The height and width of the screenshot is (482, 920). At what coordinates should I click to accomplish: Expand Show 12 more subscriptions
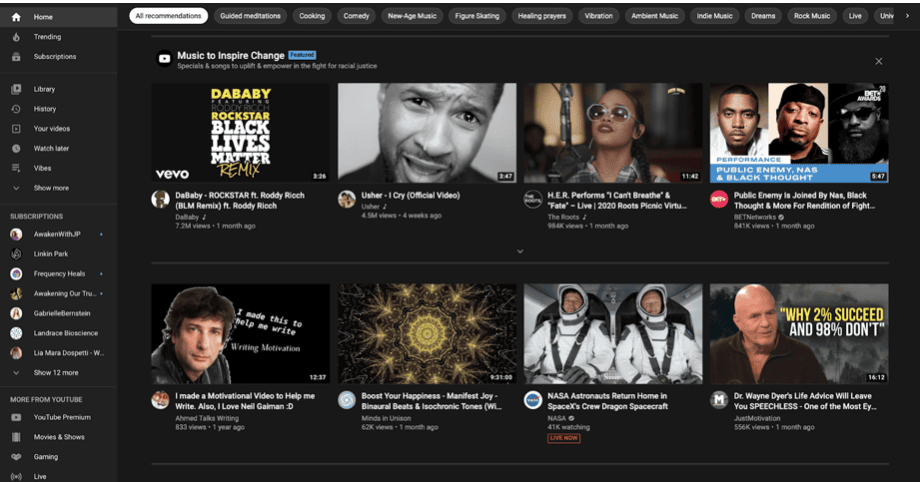pos(59,373)
